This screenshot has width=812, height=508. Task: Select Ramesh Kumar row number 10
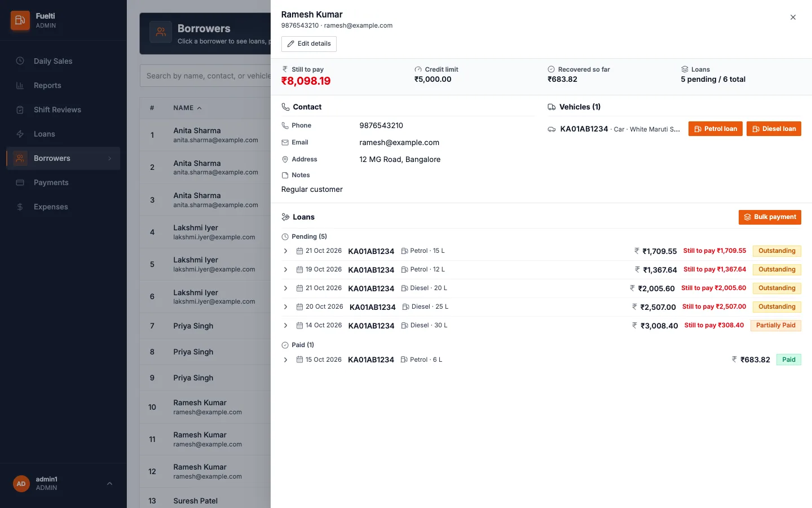(x=205, y=407)
